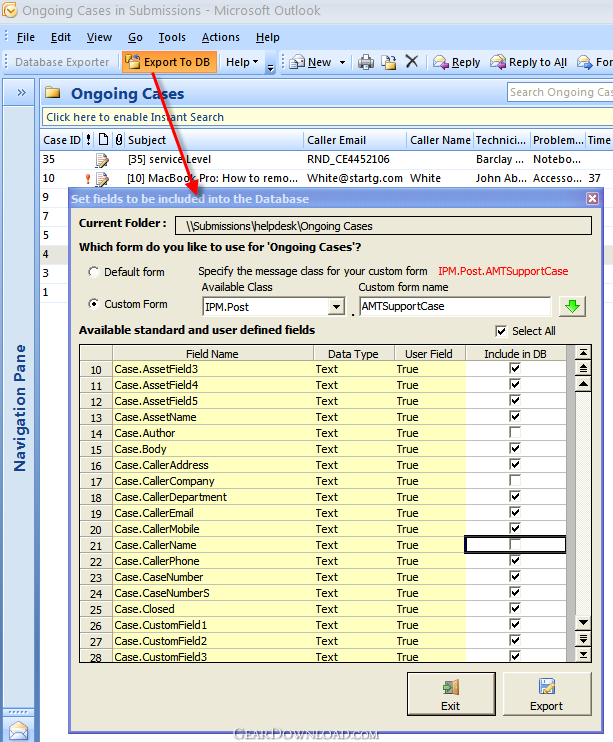Click the Delete X toolbar icon
613x742 pixels.
point(412,62)
